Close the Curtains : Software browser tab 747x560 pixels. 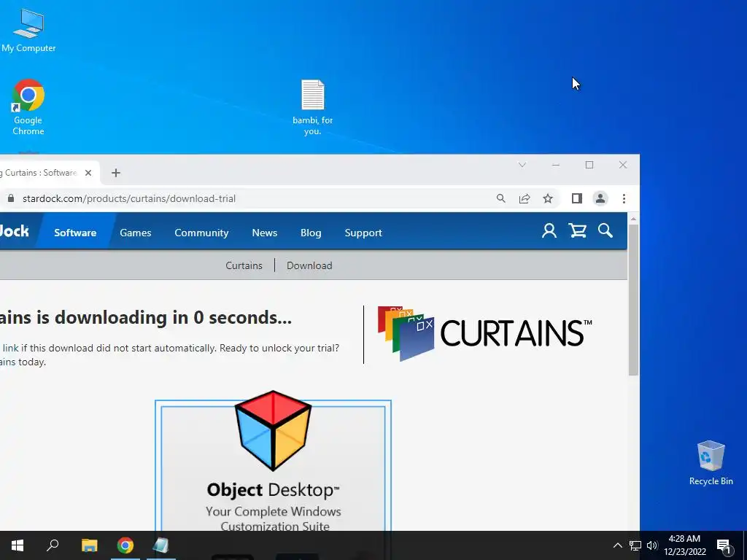coord(88,173)
